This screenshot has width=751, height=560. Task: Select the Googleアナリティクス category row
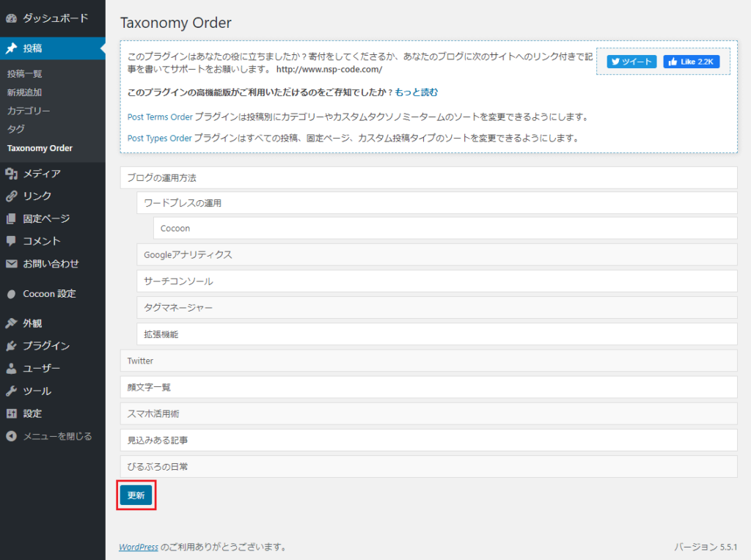tap(437, 254)
